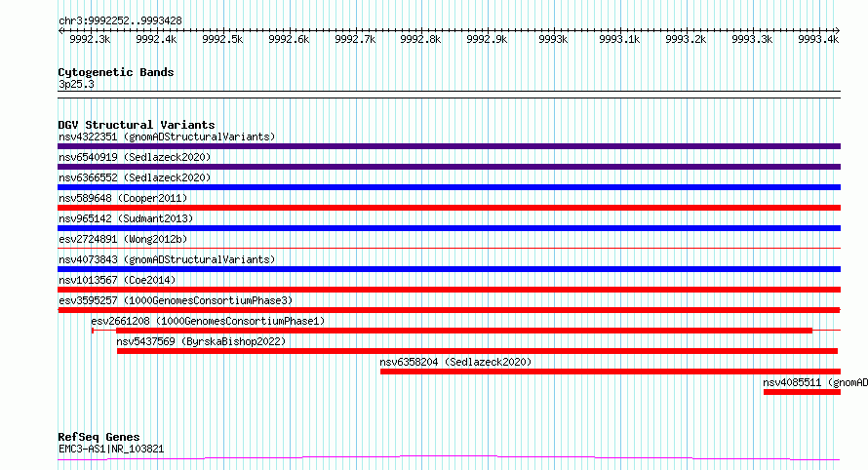
Task: Open nsv1013567 (Coe2014) variant label
Action: [x=117, y=280]
